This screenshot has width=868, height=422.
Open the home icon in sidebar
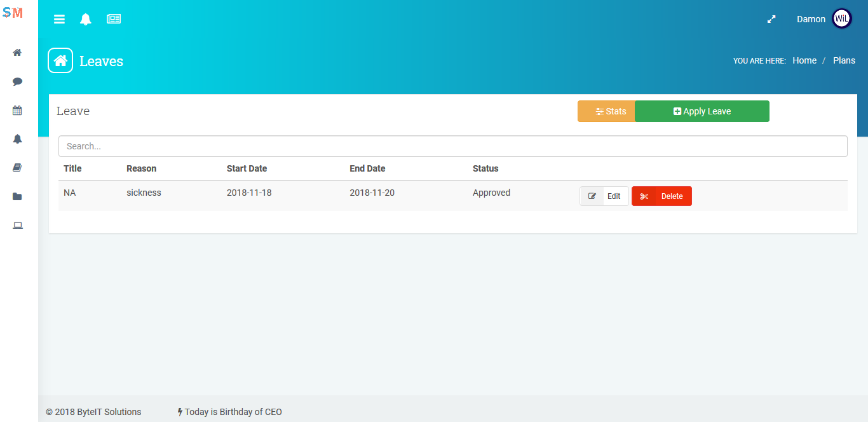(x=18, y=53)
